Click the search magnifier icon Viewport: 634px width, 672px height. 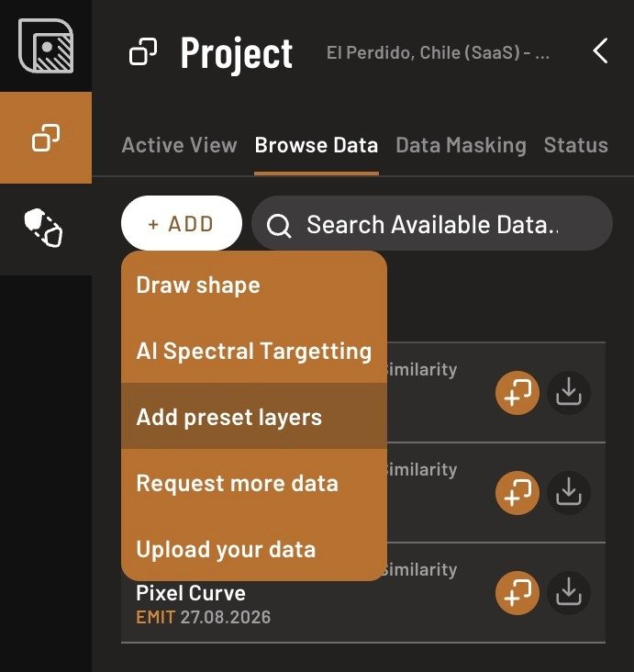coord(279,225)
